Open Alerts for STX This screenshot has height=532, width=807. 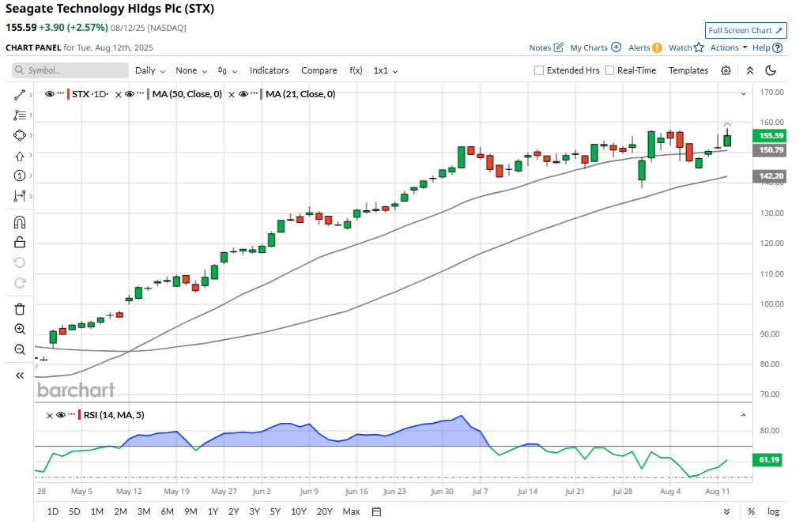(x=645, y=47)
